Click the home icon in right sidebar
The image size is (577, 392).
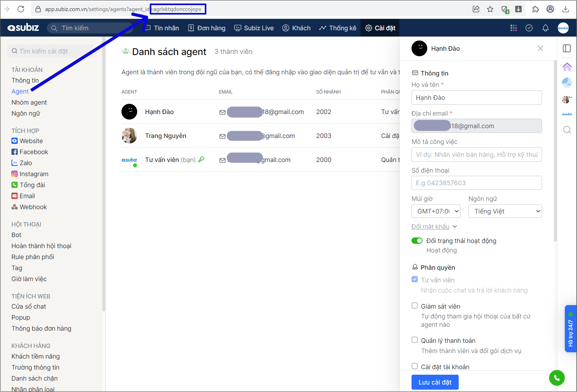[567, 67]
